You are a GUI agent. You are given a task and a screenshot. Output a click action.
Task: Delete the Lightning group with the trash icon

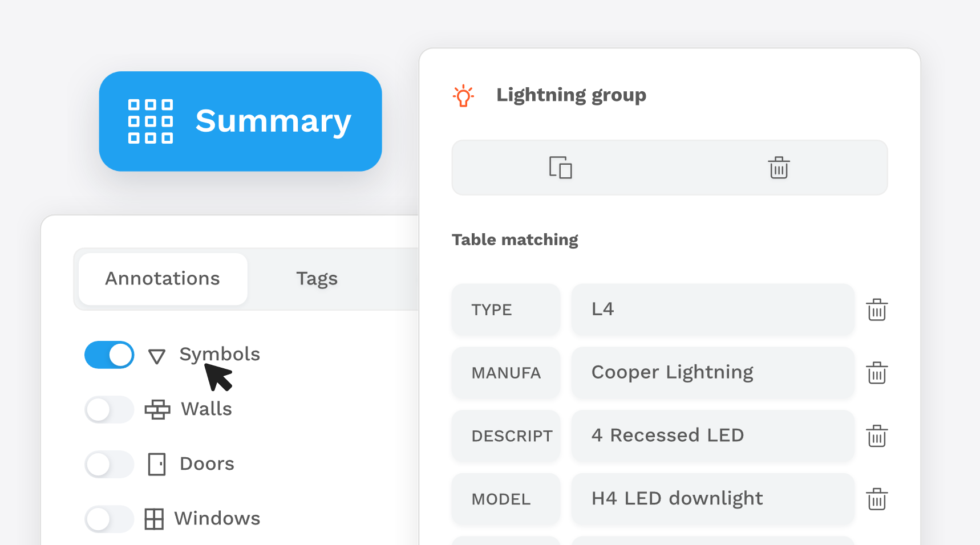(x=778, y=168)
